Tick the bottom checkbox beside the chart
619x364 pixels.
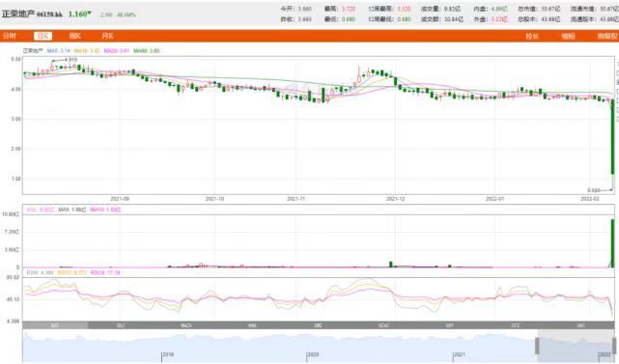(617, 119)
